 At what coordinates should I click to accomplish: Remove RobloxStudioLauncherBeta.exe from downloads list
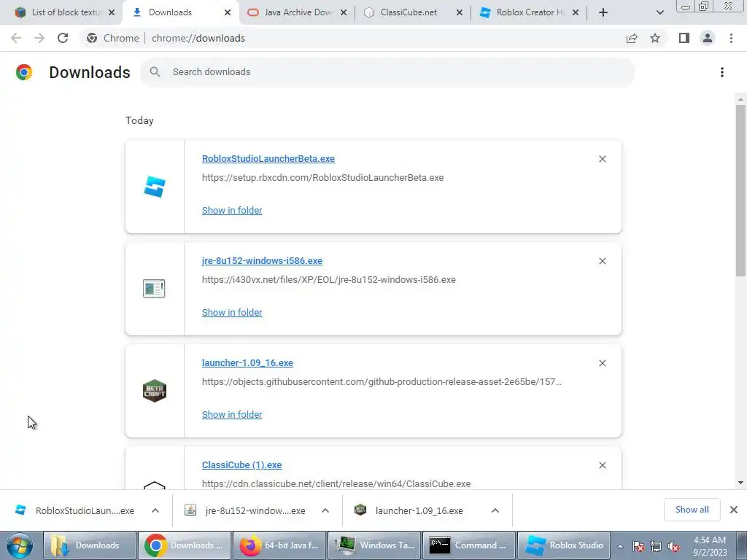coord(602,159)
